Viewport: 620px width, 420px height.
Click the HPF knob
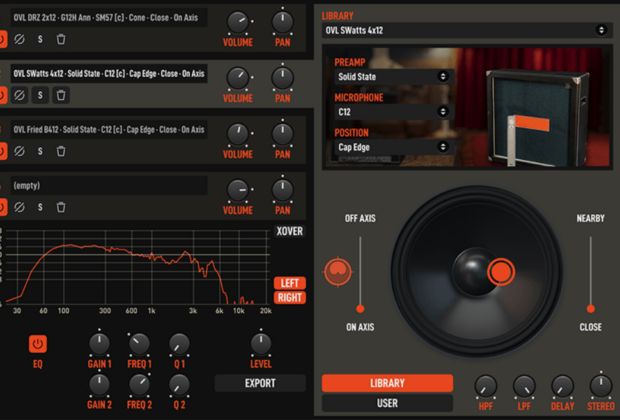point(486,386)
